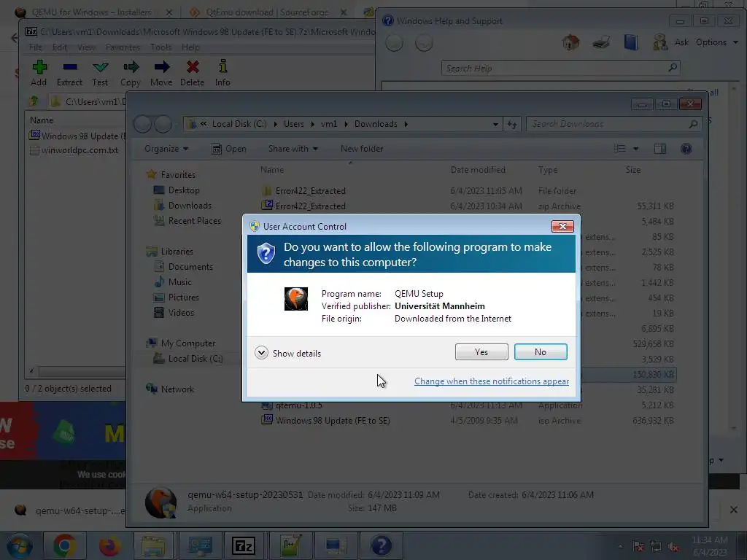Click the Help search magnifier icon
747x560 pixels.
coord(672,68)
